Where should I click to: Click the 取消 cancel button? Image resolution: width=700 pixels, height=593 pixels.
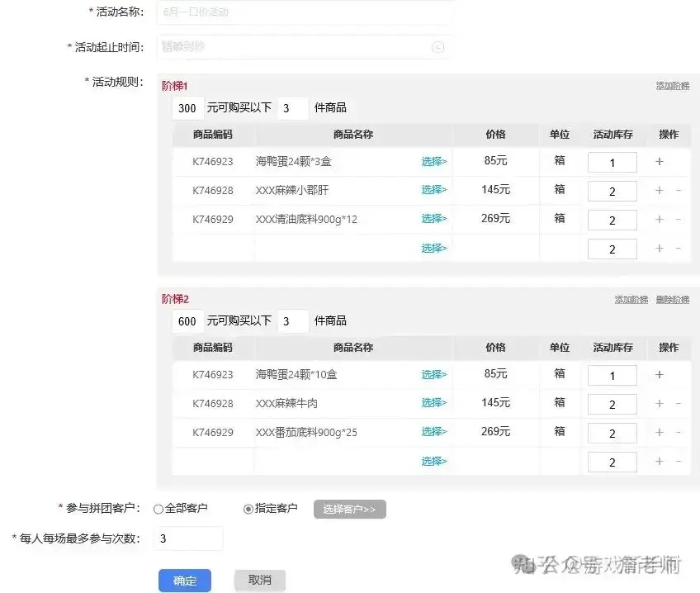coord(259,581)
